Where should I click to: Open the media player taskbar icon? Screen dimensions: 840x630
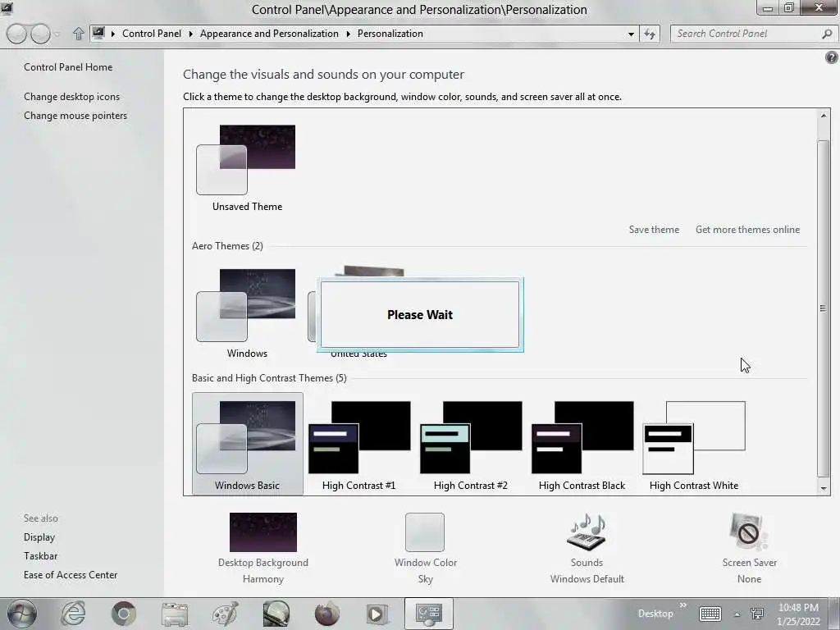point(377,614)
